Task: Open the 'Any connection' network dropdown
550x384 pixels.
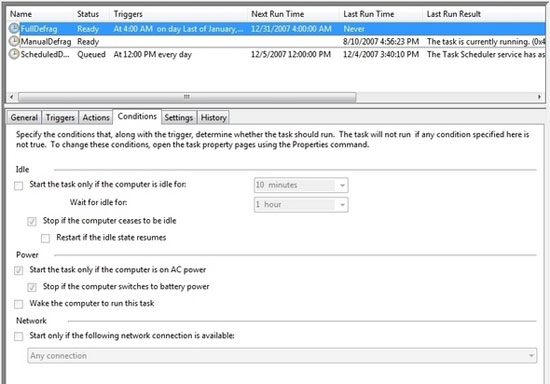Action: pos(282,356)
